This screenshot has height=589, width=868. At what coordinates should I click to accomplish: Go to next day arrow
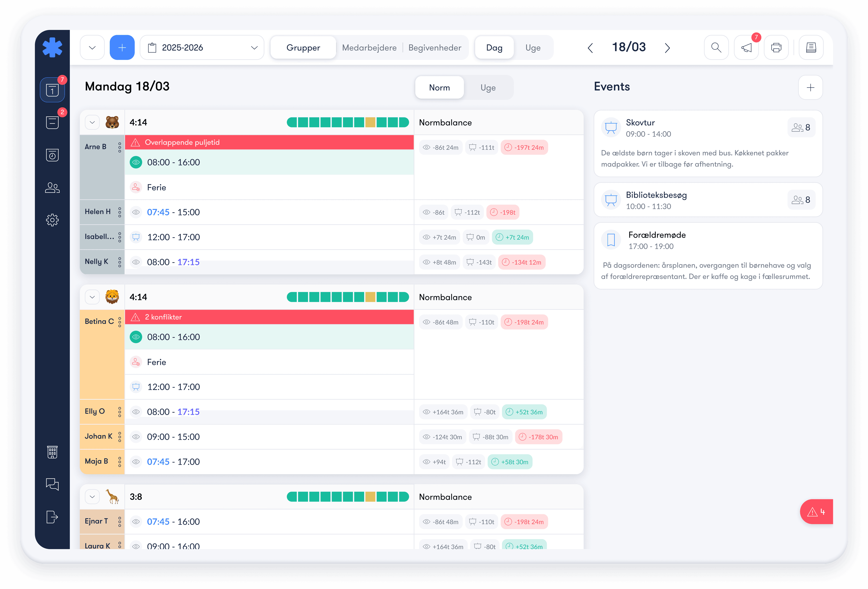(668, 47)
